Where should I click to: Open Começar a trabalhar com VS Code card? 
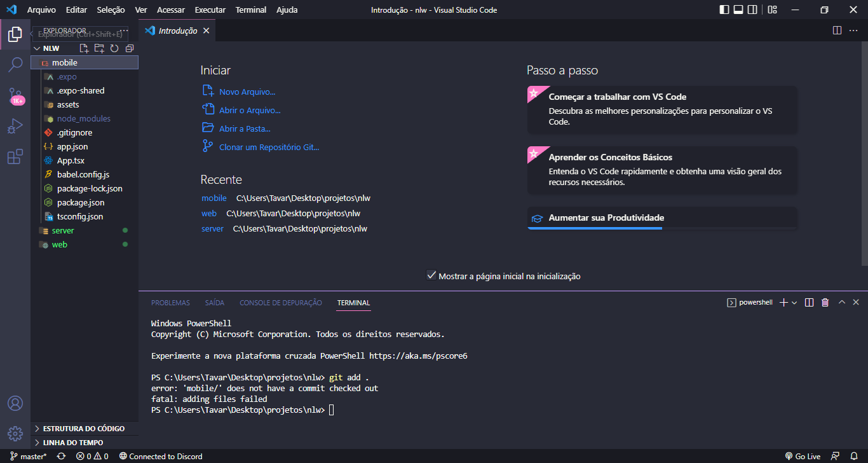click(x=662, y=109)
